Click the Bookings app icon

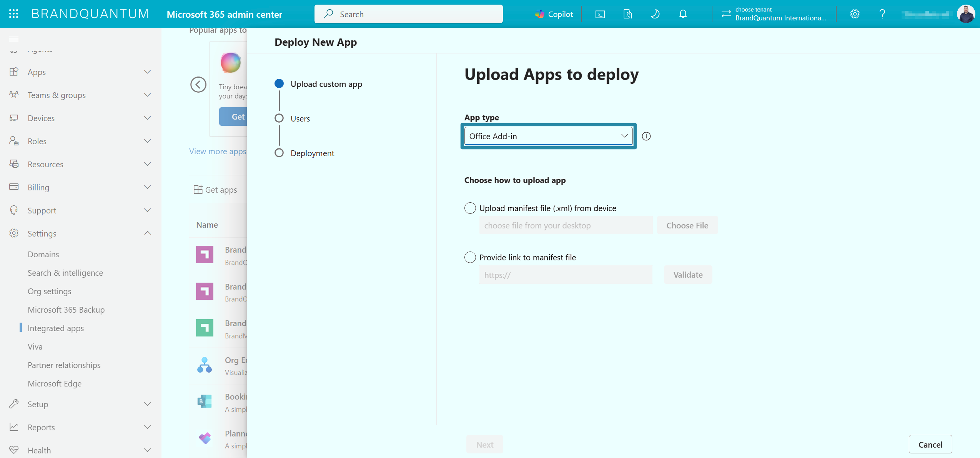pos(205,401)
